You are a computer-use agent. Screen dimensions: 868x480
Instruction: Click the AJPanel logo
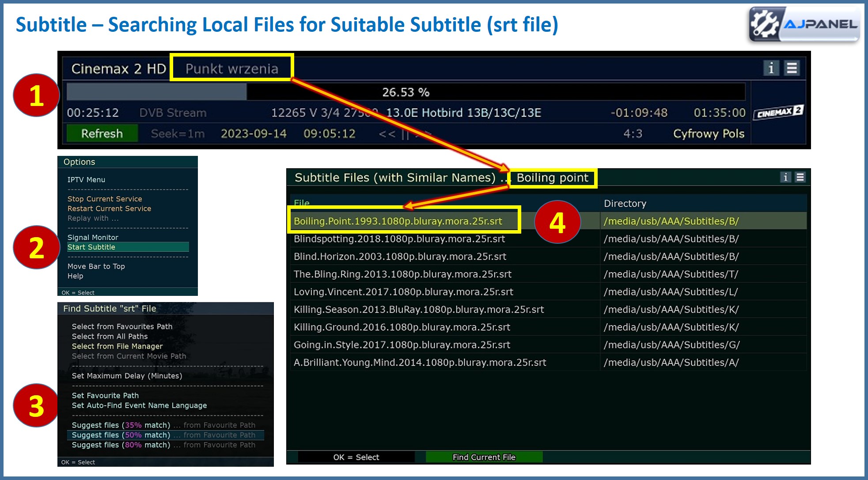[804, 24]
